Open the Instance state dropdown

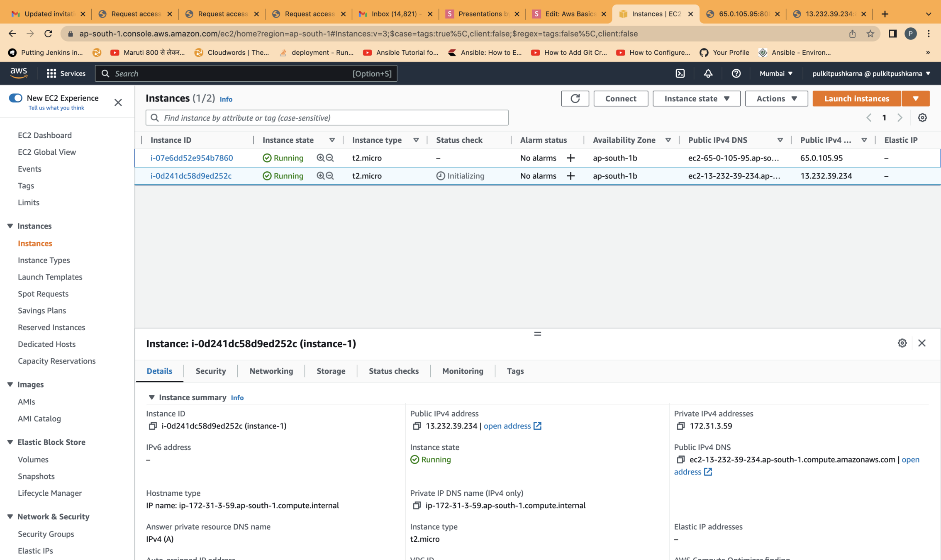point(696,98)
